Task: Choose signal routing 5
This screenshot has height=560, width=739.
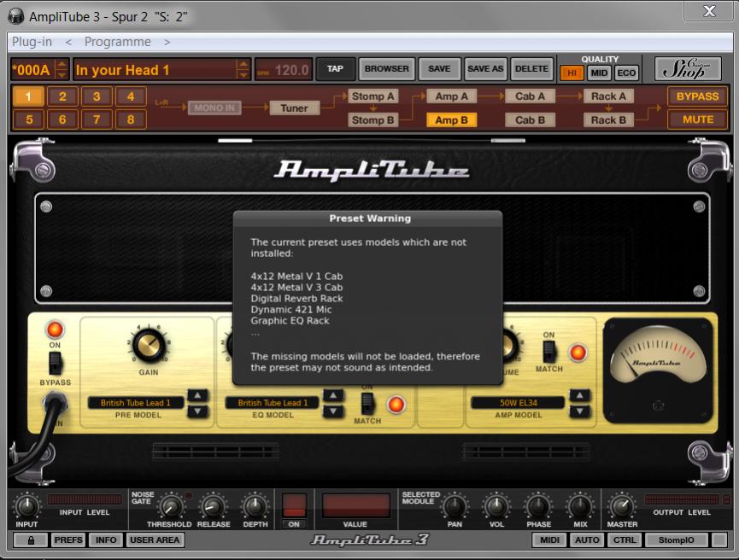Action: pos(28,120)
